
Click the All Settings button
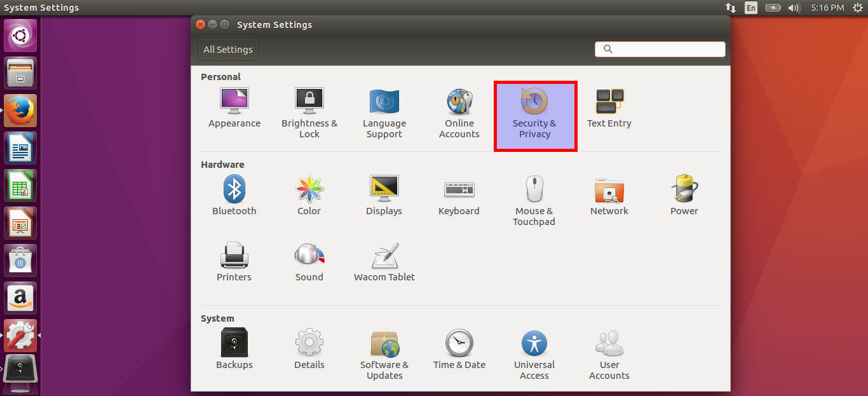tap(227, 49)
